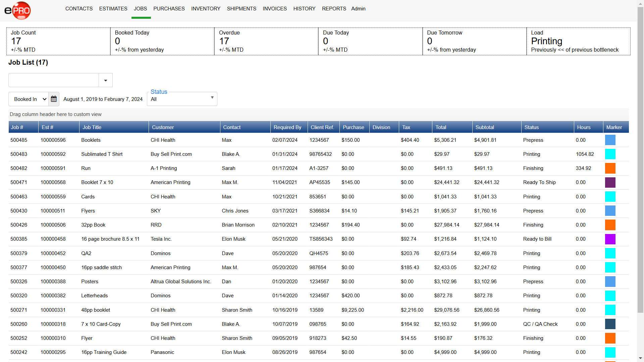Click the cyan marker swatch for Sublimated T Shirt
Image resolution: width=644 pixels, height=362 pixels.
point(610,154)
